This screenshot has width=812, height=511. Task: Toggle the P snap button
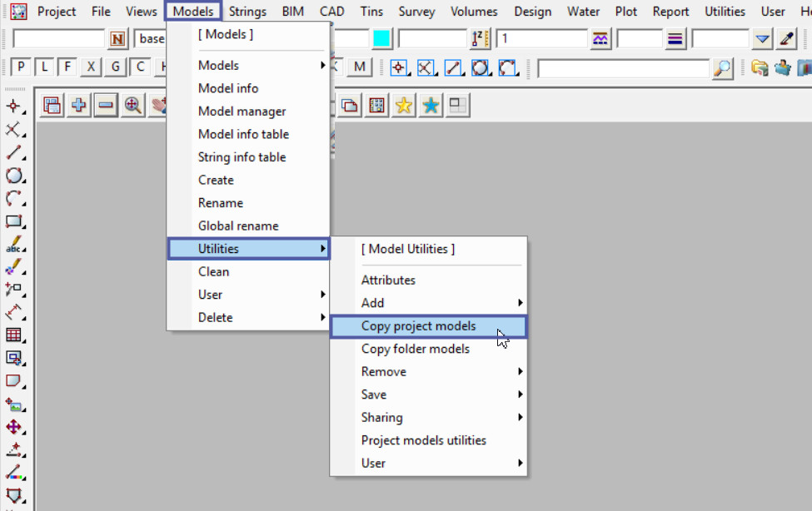click(21, 67)
